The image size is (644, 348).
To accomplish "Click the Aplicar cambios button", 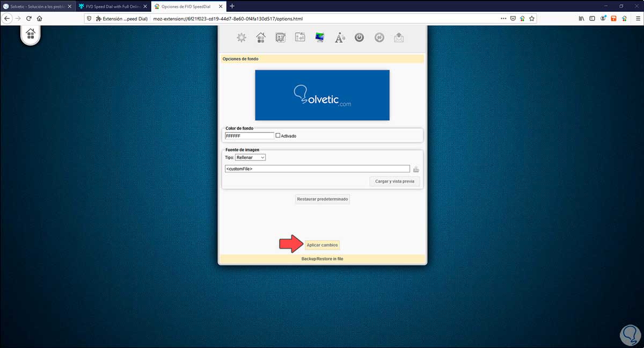I will pos(322,245).
